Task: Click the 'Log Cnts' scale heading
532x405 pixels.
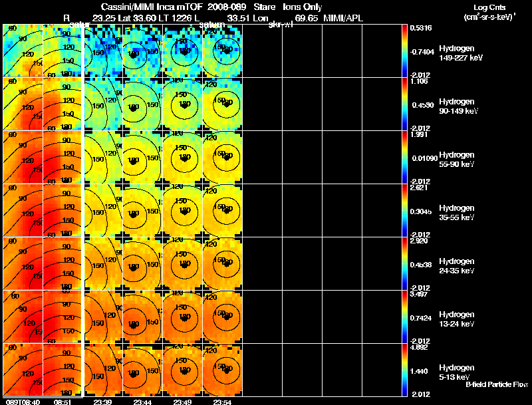Action: tap(489, 7)
